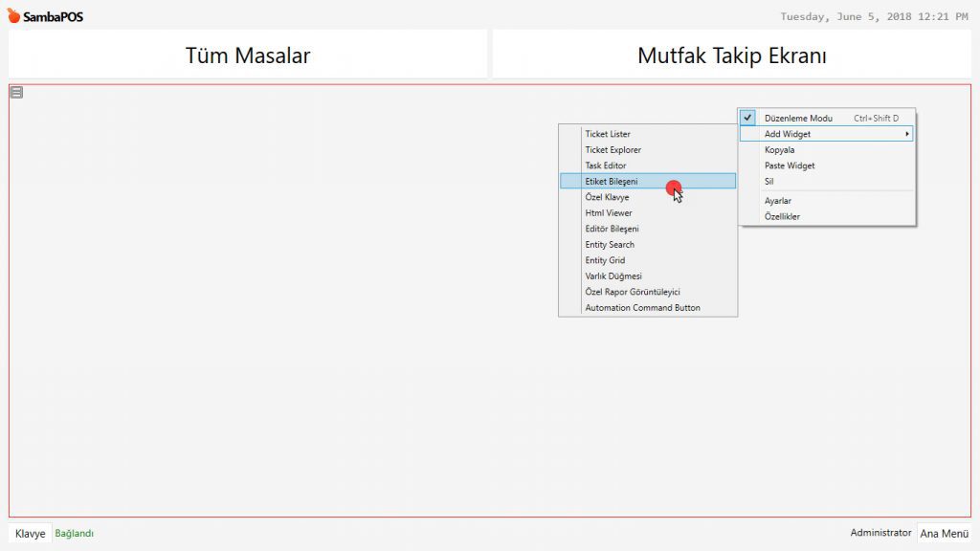
Task: Choose Ticket Explorer from widget list
Action: pos(612,150)
